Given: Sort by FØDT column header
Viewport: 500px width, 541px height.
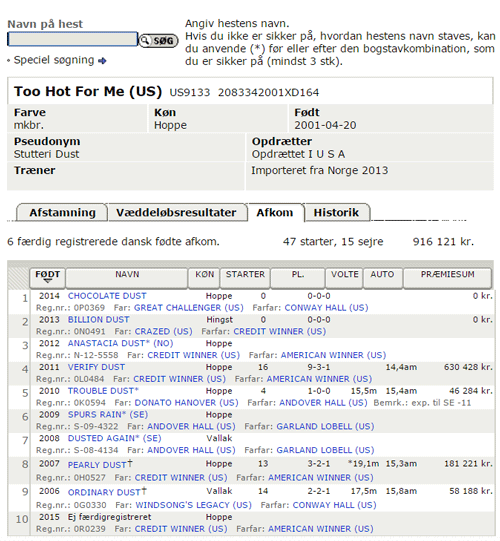Looking at the screenshot, I should tap(48, 277).
